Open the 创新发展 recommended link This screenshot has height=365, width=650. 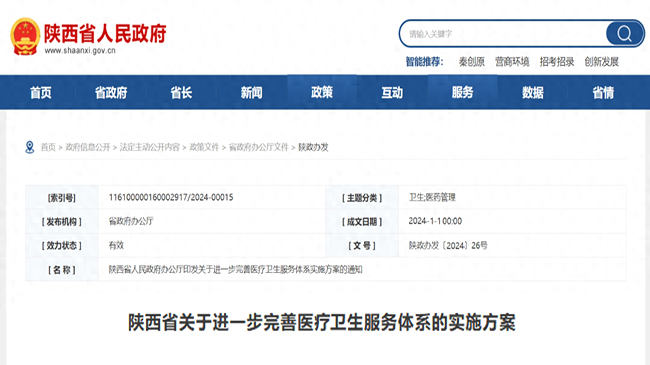[602, 62]
